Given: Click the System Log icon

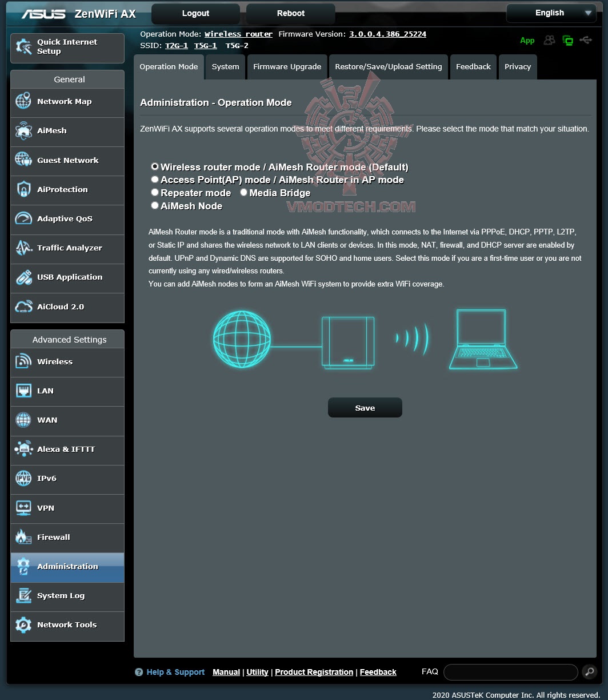Looking at the screenshot, I should pos(23,595).
